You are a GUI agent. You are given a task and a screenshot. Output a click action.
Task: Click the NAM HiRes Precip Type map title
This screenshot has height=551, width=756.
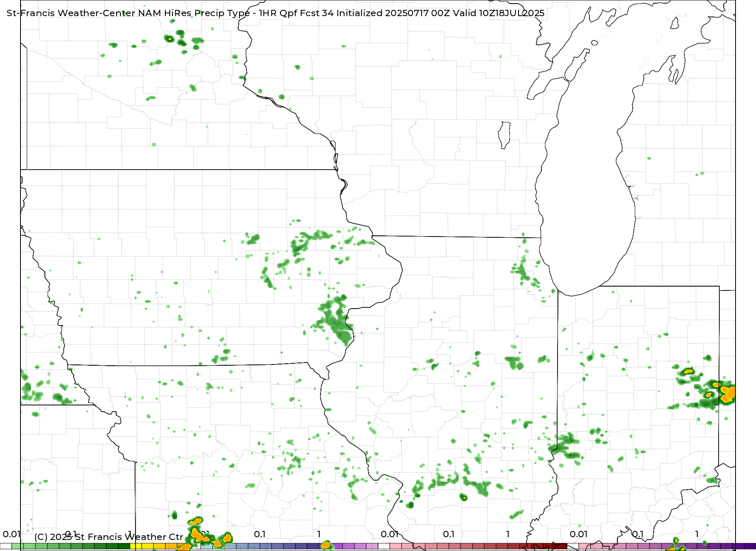point(276,13)
